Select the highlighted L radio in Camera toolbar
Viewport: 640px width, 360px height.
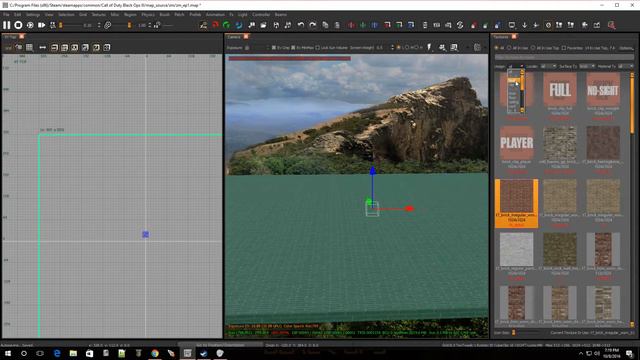tap(399, 48)
